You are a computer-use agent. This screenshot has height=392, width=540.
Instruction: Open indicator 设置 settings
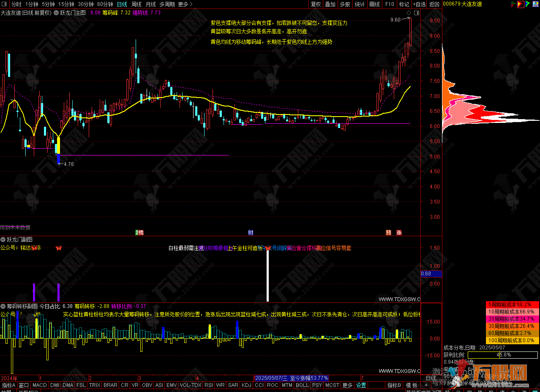pyautogui.click(x=361, y=385)
